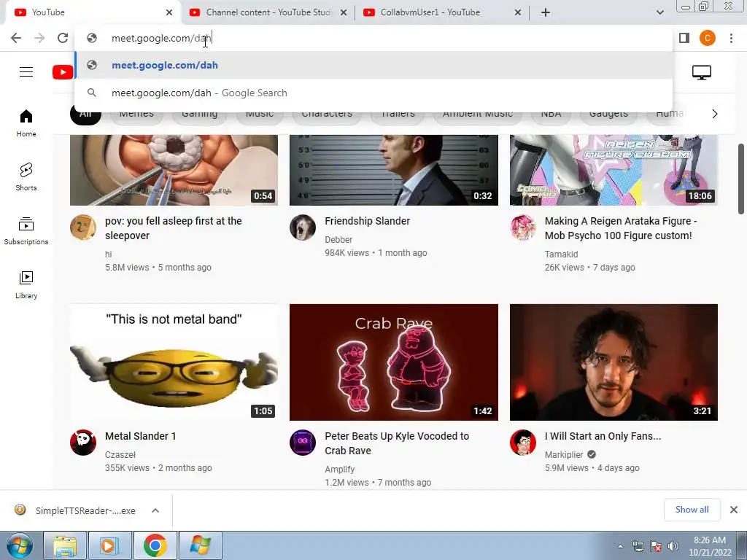The width and height of the screenshot is (747, 560).
Task: Open Shorts in YouTube sidebar
Action: [26, 177]
